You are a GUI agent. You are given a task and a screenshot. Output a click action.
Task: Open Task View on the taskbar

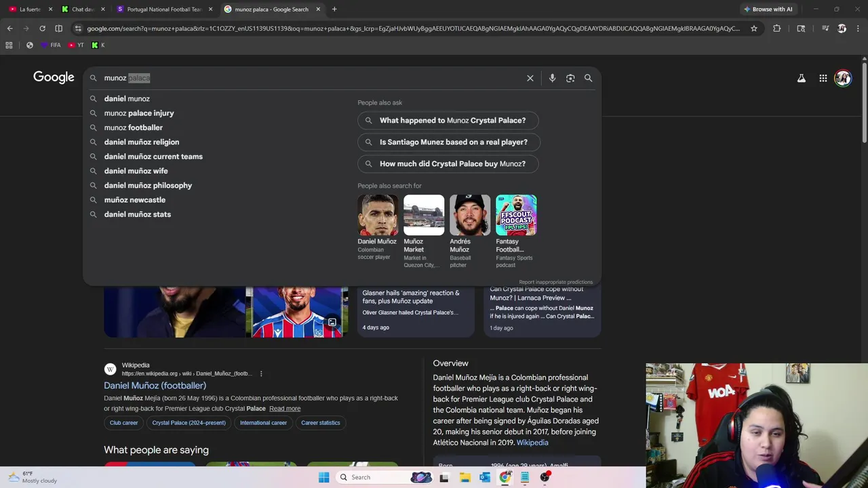tap(444, 477)
